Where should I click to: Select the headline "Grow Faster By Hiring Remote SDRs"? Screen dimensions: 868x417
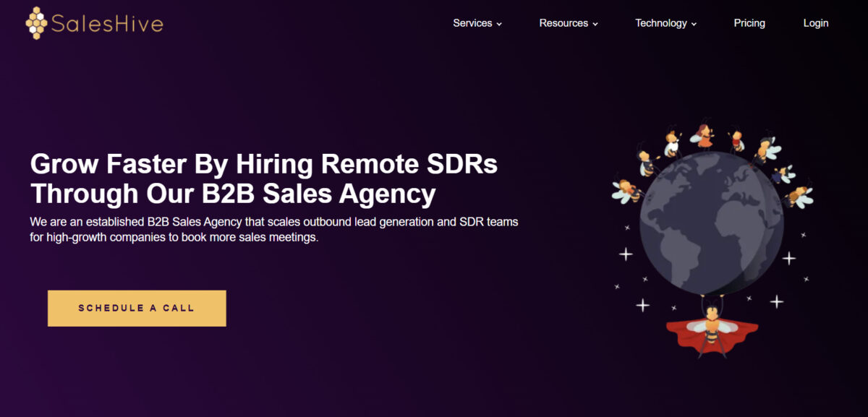click(x=264, y=165)
